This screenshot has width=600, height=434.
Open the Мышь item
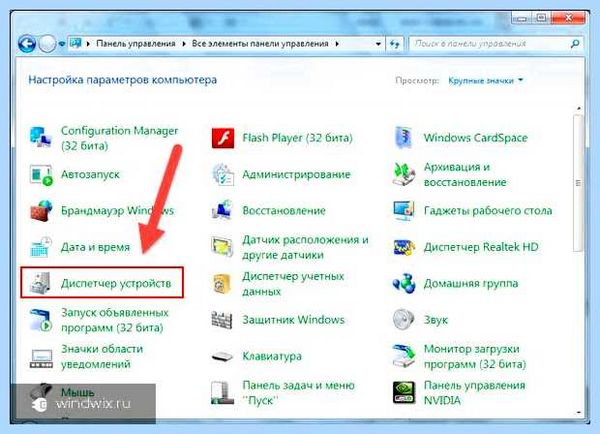coord(61,392)
